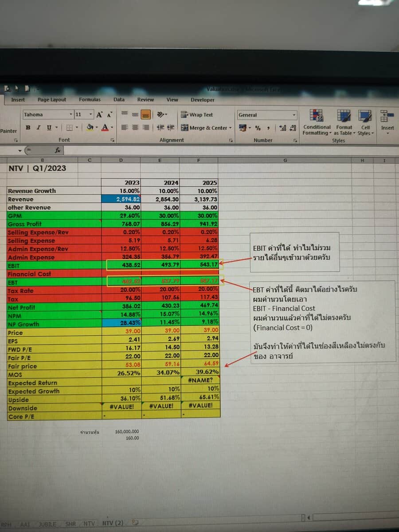Viewport: 399px width, 532px height.
Task: Expand the Merge & Center dropdown arrow
Action: pyautogui.click(x=230, y=128)
